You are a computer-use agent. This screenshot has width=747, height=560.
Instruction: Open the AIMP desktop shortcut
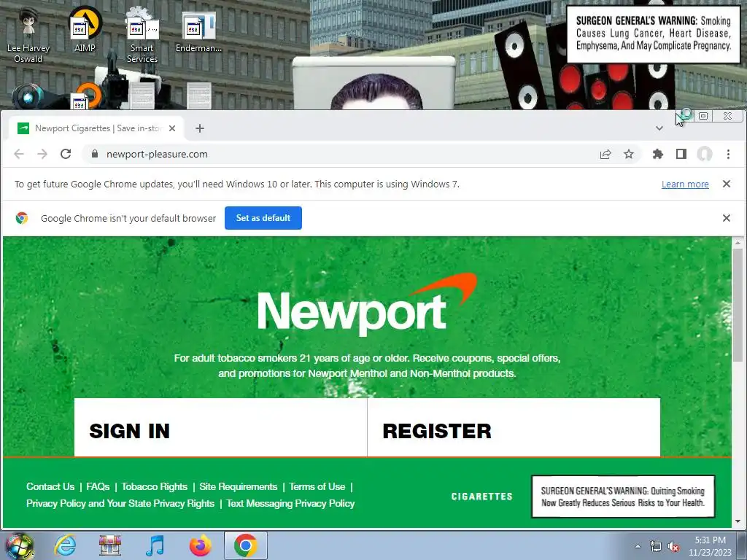tap(85, 29)
